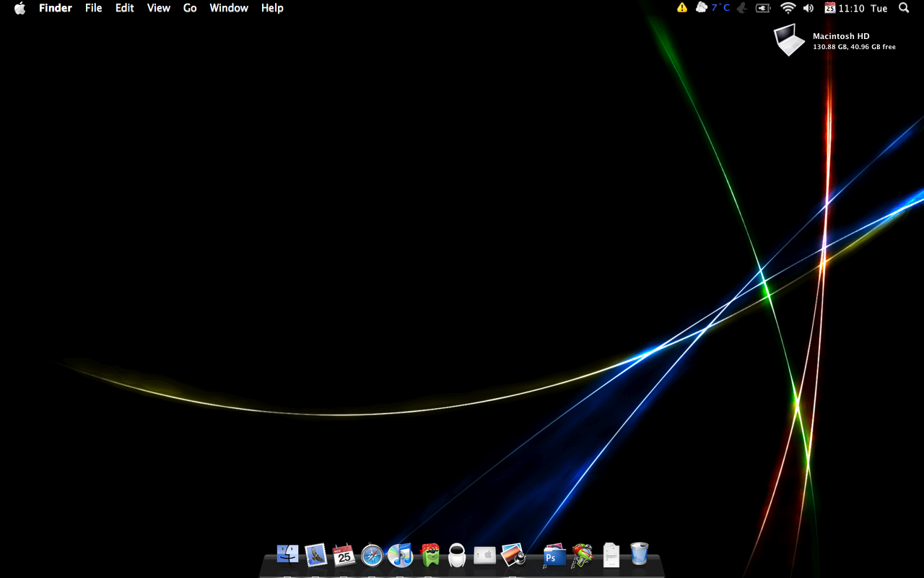
Task: Click the silver Apple drive dock icon
Action: click(484, 555)
